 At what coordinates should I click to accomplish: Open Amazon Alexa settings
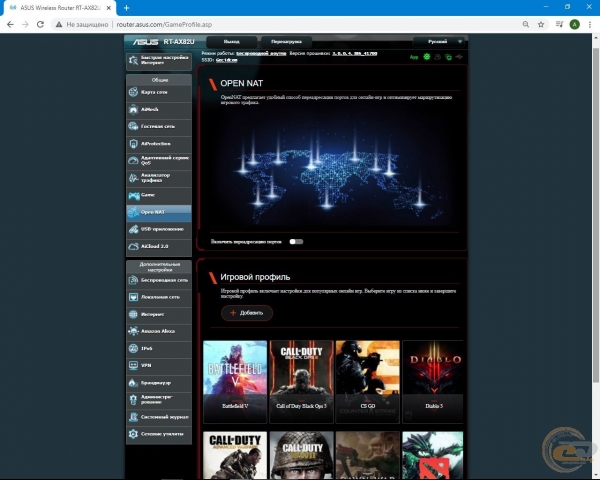point(159,331)
